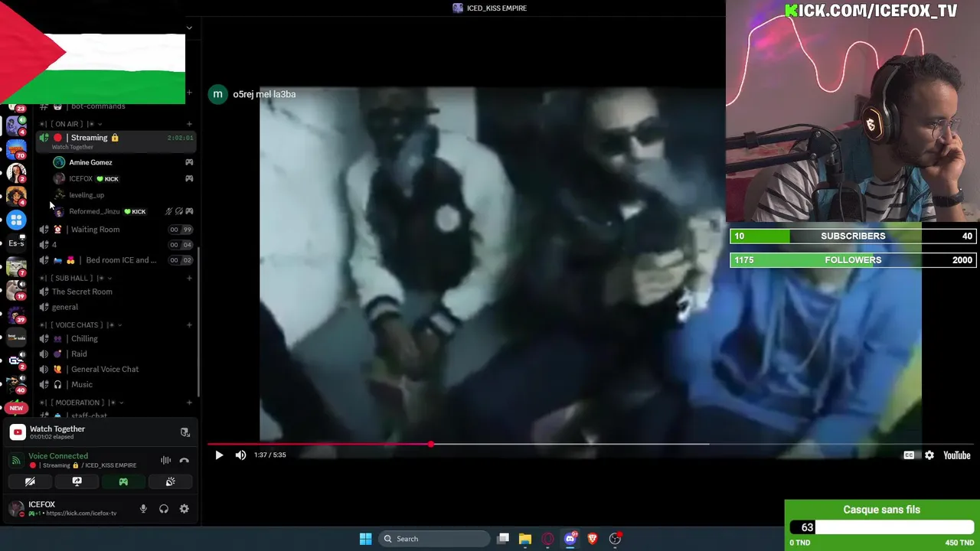The height and width of the screenshot is (551, 980).
Task: Click ICEFOX avatar in user panel
Action: click(x=16, y=508)
